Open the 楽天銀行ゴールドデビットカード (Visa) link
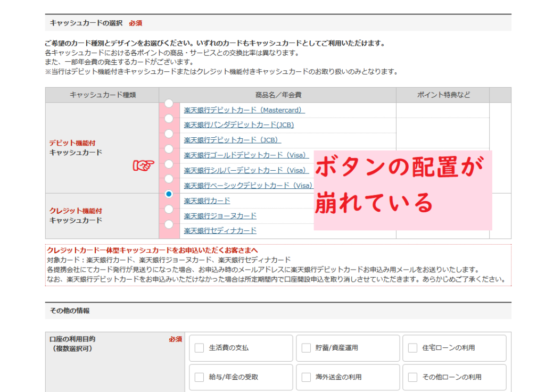545x392 pixels. click(x=246, y=155)
